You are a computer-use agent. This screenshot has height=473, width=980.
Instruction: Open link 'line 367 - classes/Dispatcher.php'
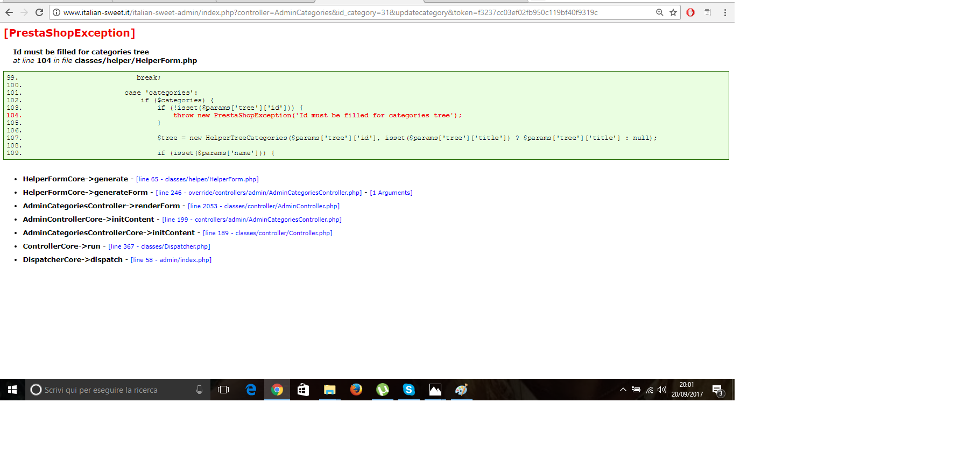159,246
